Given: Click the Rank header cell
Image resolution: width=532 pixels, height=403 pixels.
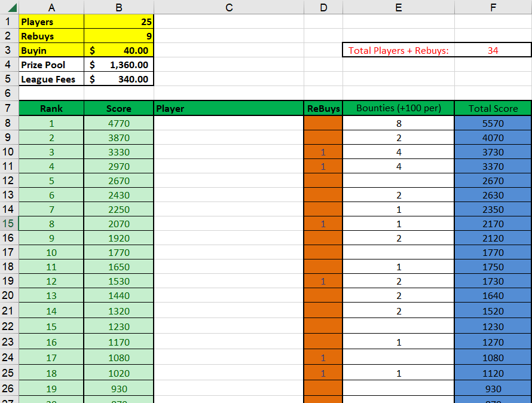Looking at the screenshot, I should tap(51, 108).
